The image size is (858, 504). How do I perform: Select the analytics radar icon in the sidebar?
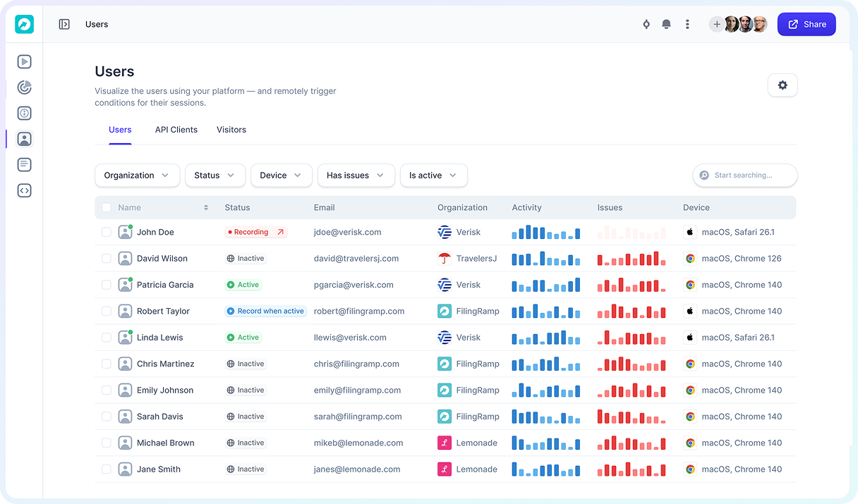point(24,87)
